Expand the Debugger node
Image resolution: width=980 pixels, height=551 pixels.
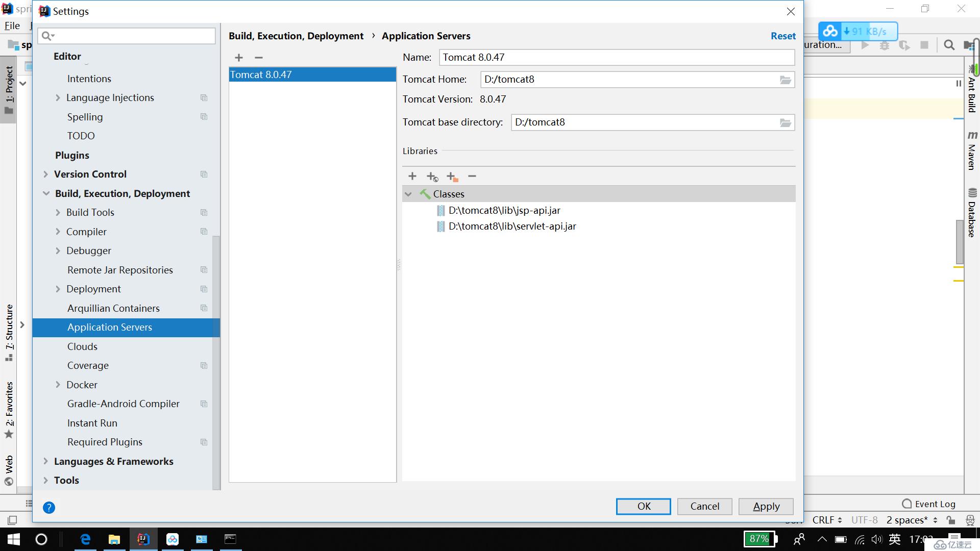58,251
